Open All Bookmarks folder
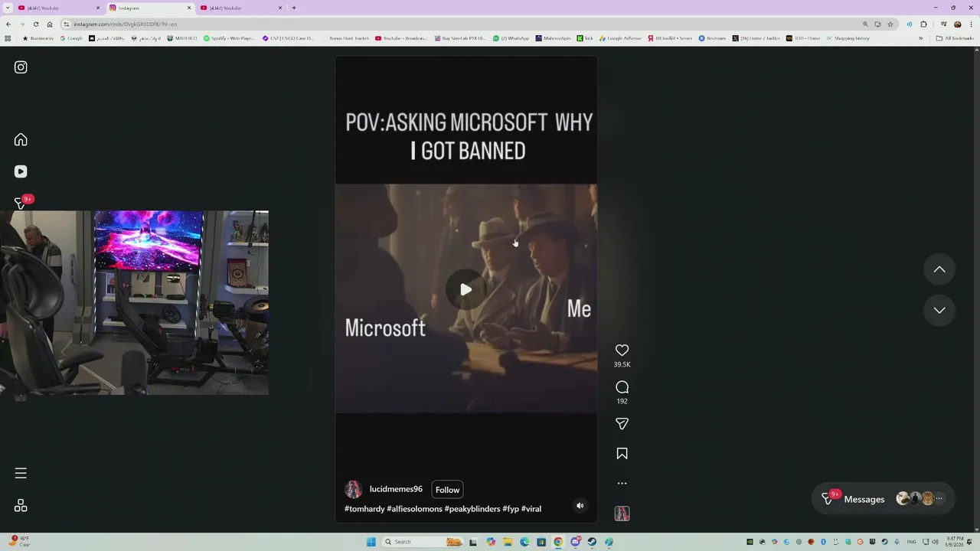The image size is (980, 551). pos(955,38)
